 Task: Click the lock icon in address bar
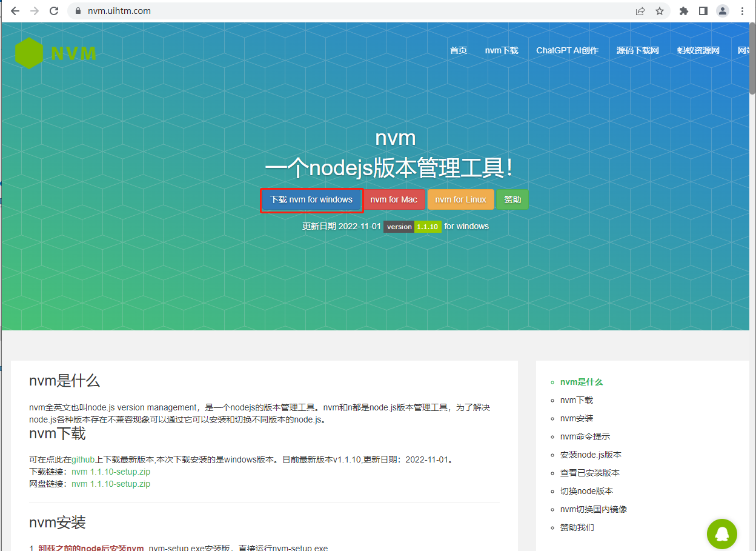click(78, 11)
